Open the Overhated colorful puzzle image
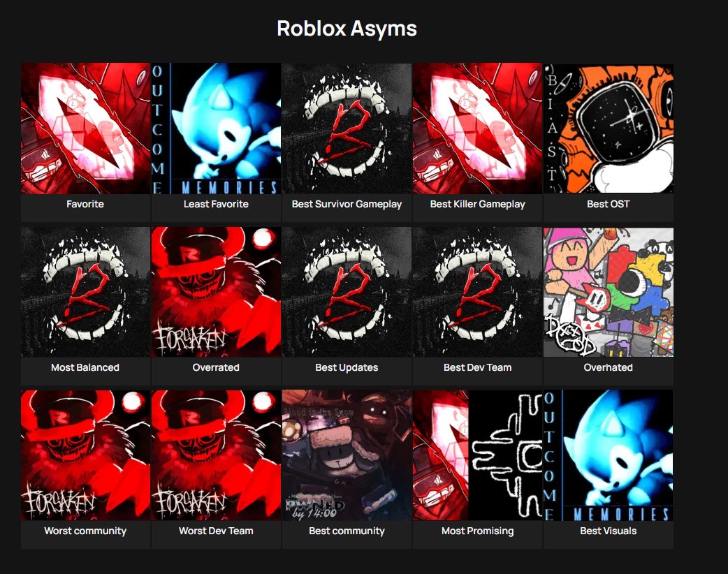The image size is (728, 574). point(609,292)
